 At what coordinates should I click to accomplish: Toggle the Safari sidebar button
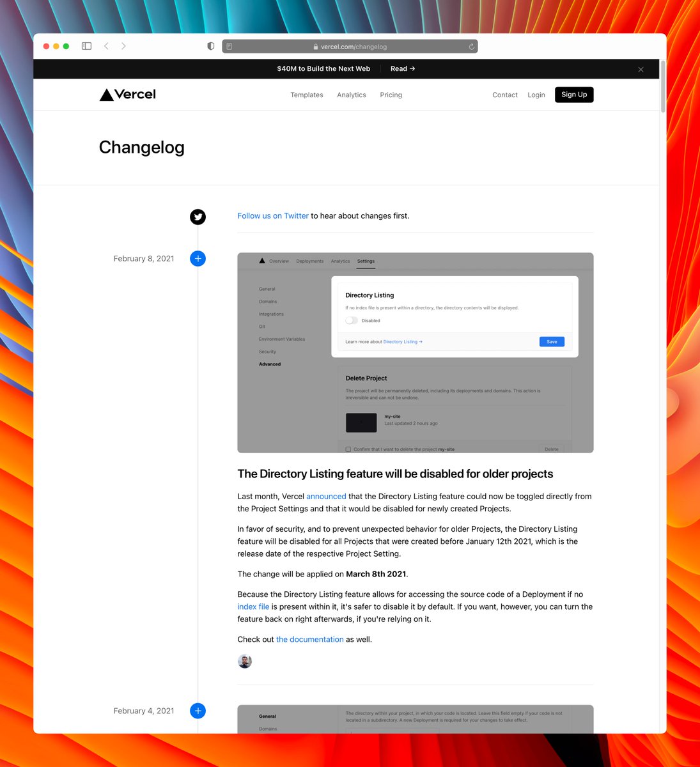pyautogui.click(x=86, y=46)
